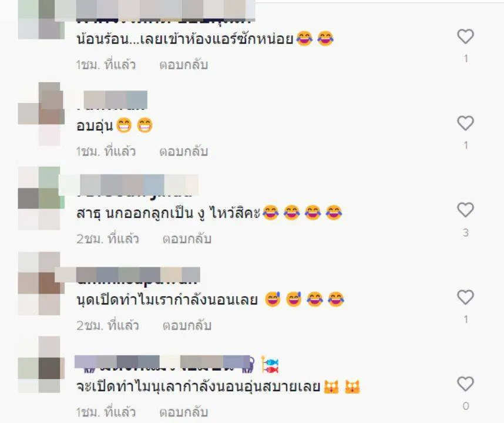504x423 pixels.
Task: Like the comment "นุดเปิดทำไมเรากำลังนอนเลย"
Action: 465,297
